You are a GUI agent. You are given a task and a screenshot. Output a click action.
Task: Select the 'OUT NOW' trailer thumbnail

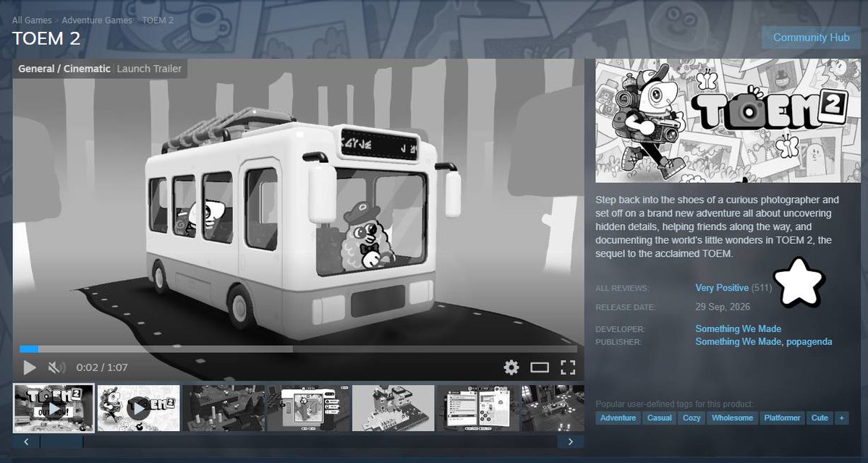pyautogui.click(x=54, y=408)
